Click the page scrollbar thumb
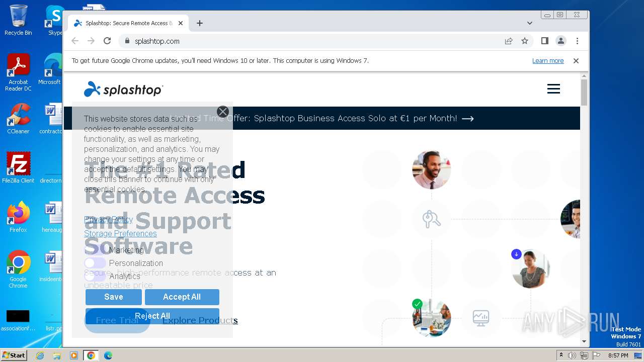This screenshot has height=362, width=644. pyautogui.click(x=584, y=93)
